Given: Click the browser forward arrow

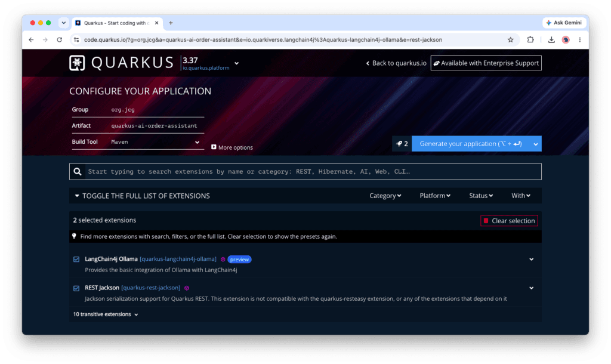Looking at the screenshot, I should [45, 40].
